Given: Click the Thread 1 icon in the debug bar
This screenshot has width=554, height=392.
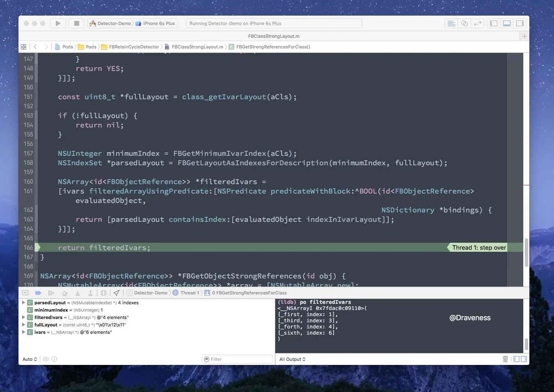Looking at the screenshot, I should (176, 293).
